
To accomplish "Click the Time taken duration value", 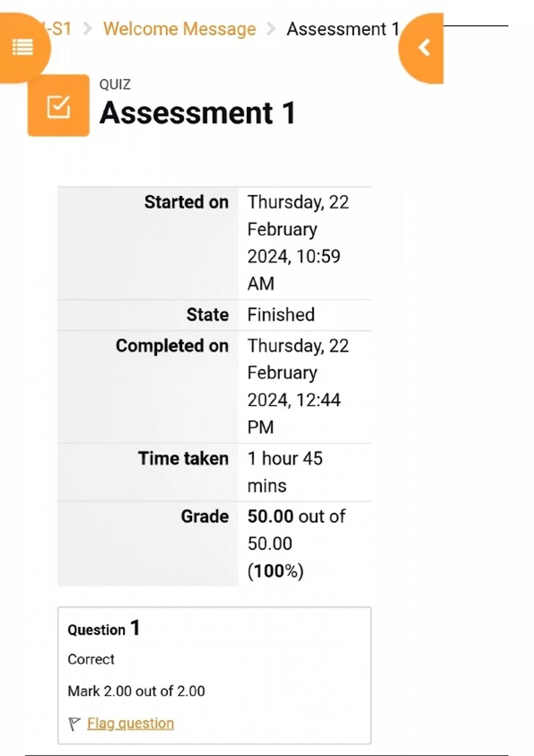I will coord(285,472).
